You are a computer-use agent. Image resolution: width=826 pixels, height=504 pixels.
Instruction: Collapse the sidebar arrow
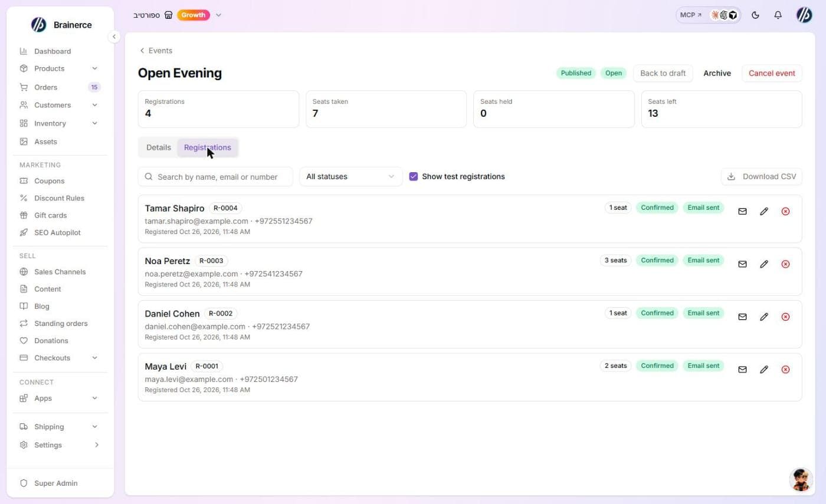point(114,37)
